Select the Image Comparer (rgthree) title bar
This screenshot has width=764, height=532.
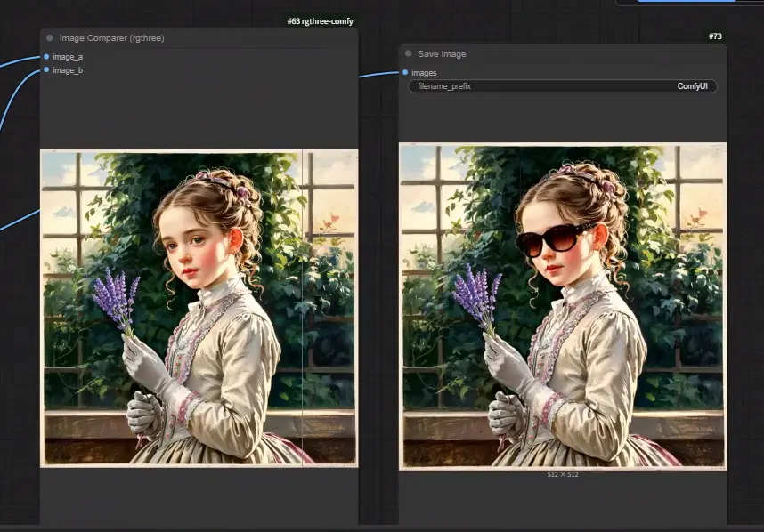point(199,38)
